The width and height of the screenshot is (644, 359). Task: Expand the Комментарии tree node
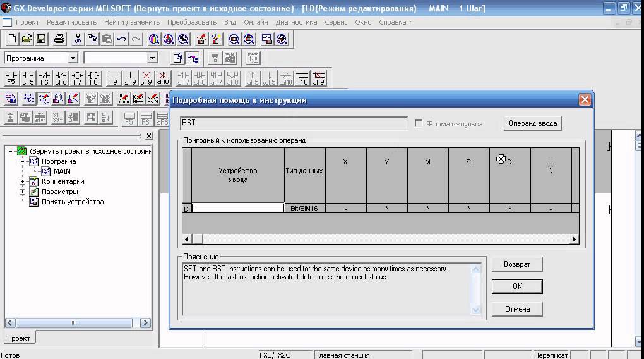tap(23, 181)
